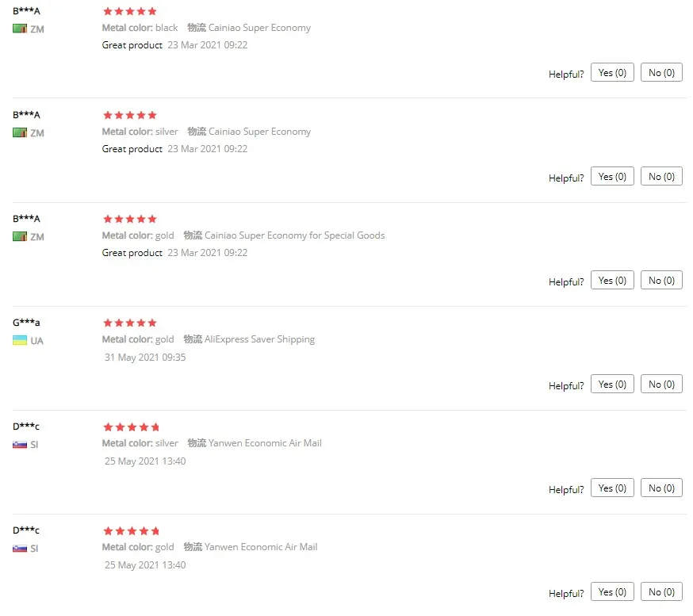Vote Yes on G***a's AliExpress Saver review

point(612,384)
